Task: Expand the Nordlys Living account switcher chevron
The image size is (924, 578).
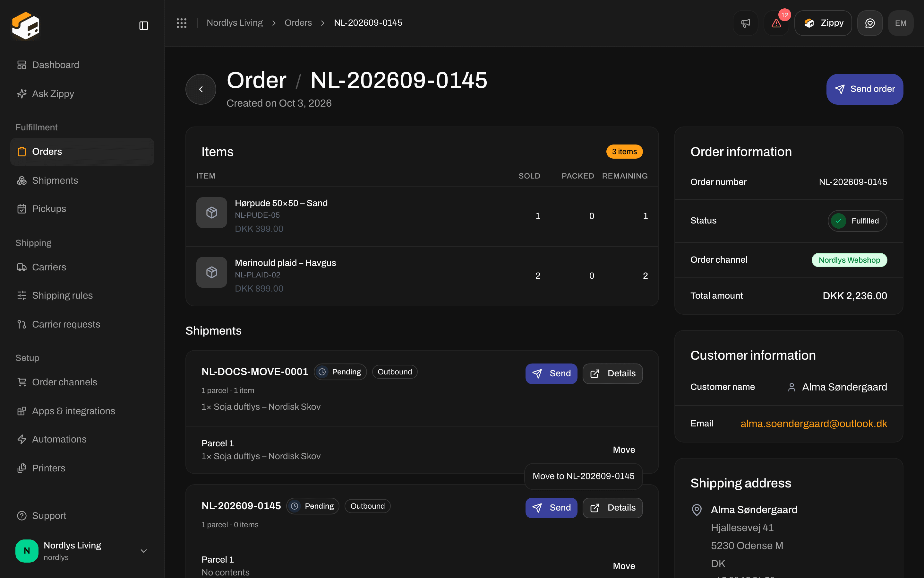Action: pyautogui.click(x=143, y=551)
